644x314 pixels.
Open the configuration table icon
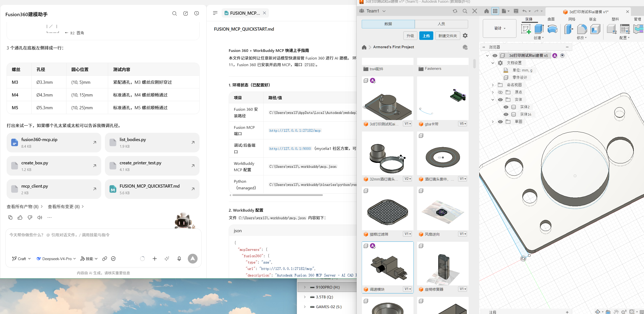coord(625,29)
